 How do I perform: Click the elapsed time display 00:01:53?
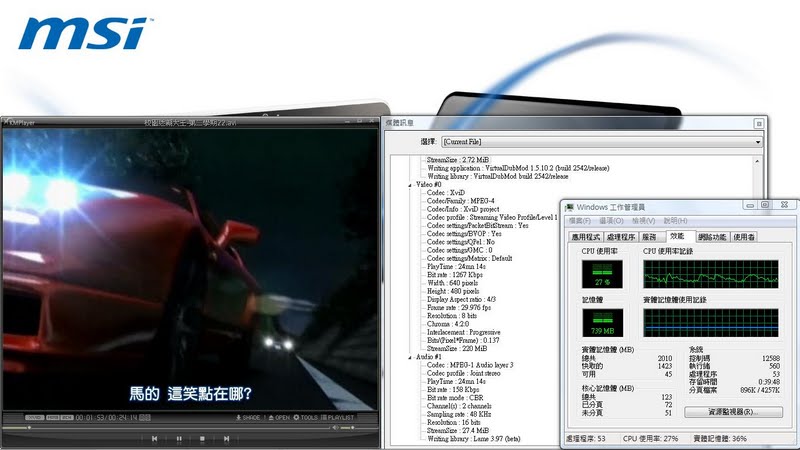(90, 417)
